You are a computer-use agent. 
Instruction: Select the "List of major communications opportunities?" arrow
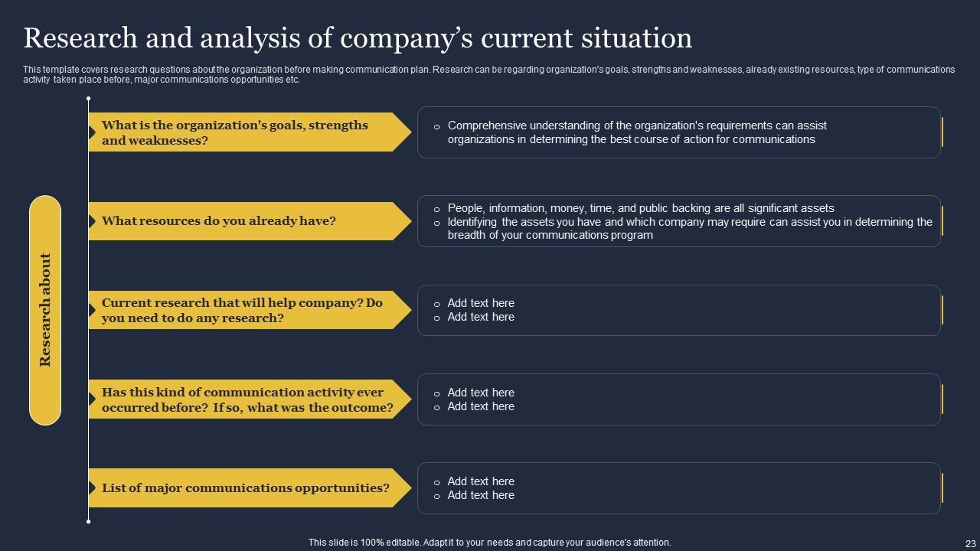[245, 488]
